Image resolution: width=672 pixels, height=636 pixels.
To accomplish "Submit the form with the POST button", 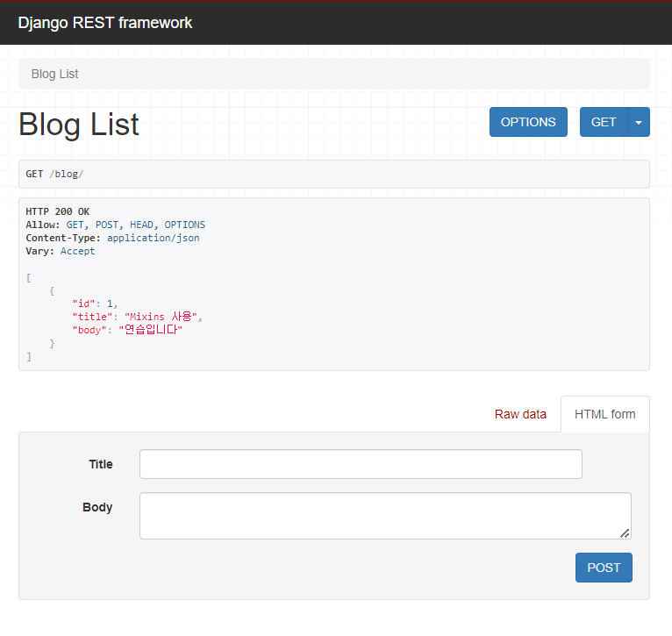I will pyautogui.click(x=604, y=568).
